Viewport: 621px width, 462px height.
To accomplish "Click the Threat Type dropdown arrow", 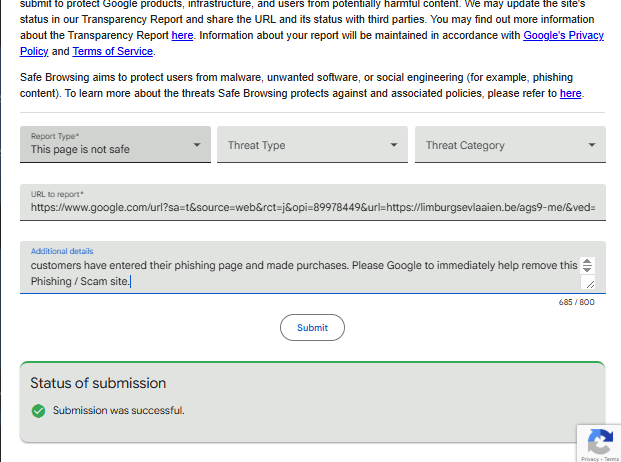I will point(394,145).
